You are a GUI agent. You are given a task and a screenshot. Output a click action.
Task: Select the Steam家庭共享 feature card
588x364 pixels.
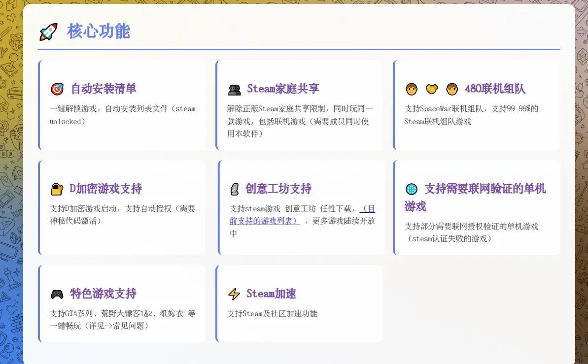tap(299, 104)
